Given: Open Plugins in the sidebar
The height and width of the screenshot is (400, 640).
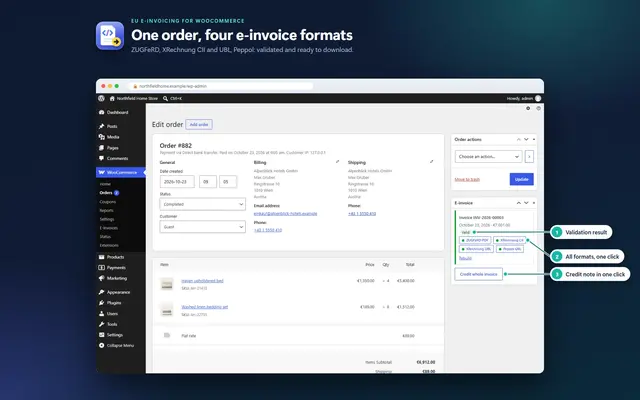Looking at the screenshot, I should [x=110, y=303].
